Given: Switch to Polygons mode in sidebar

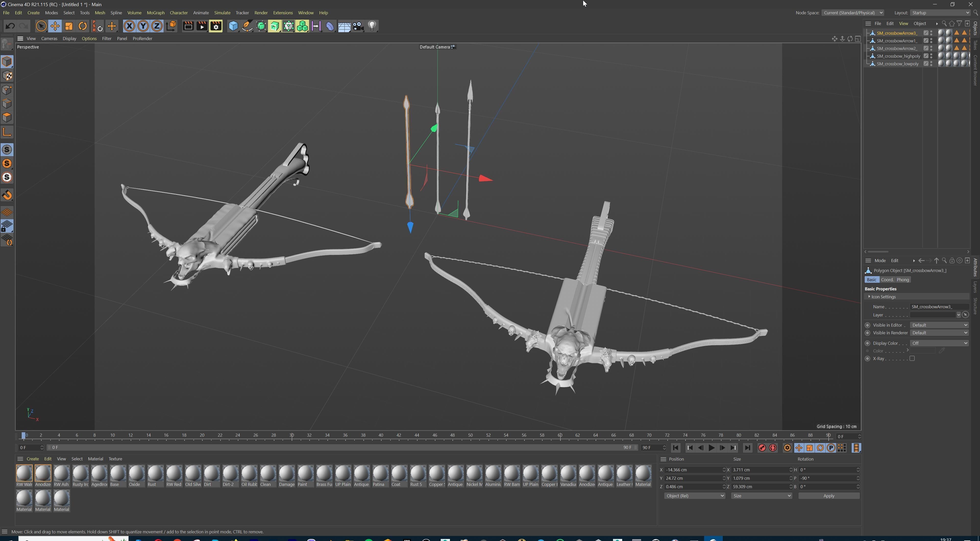Looking at the screenshot, I should point(7,117).
